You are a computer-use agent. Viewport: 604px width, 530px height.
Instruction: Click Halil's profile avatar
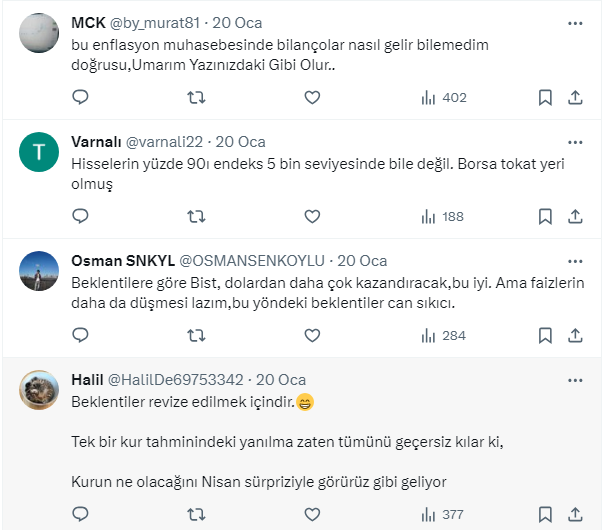tap(39, 388)
